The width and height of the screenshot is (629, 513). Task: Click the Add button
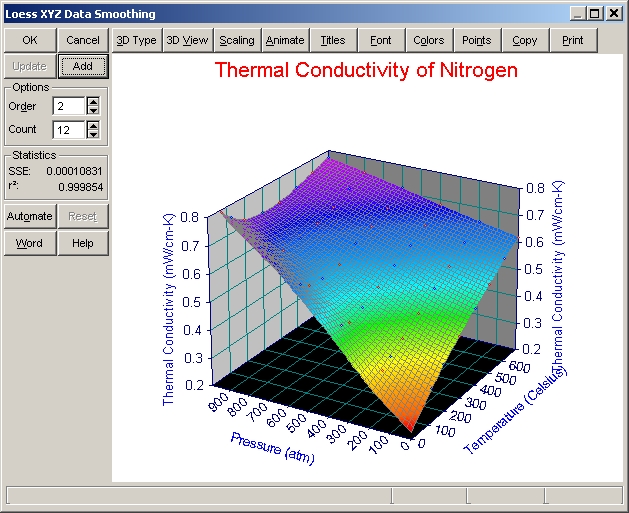pyautogui.click(x=83, y=66)
